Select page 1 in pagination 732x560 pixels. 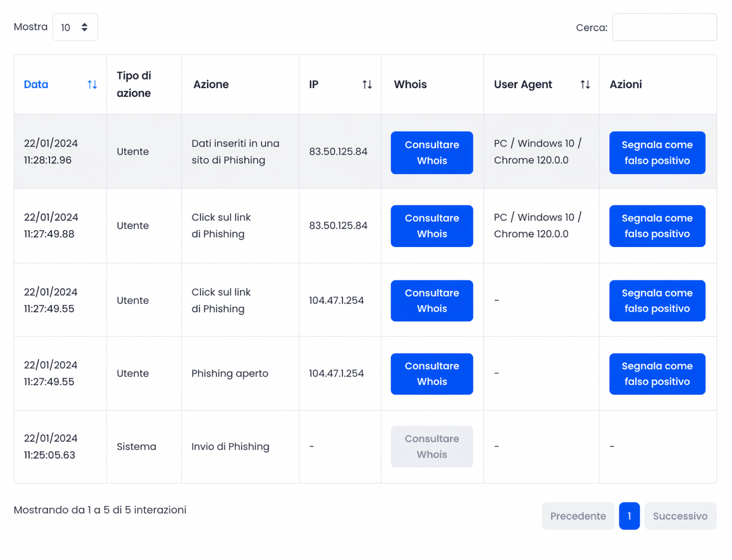pos(629,516)
